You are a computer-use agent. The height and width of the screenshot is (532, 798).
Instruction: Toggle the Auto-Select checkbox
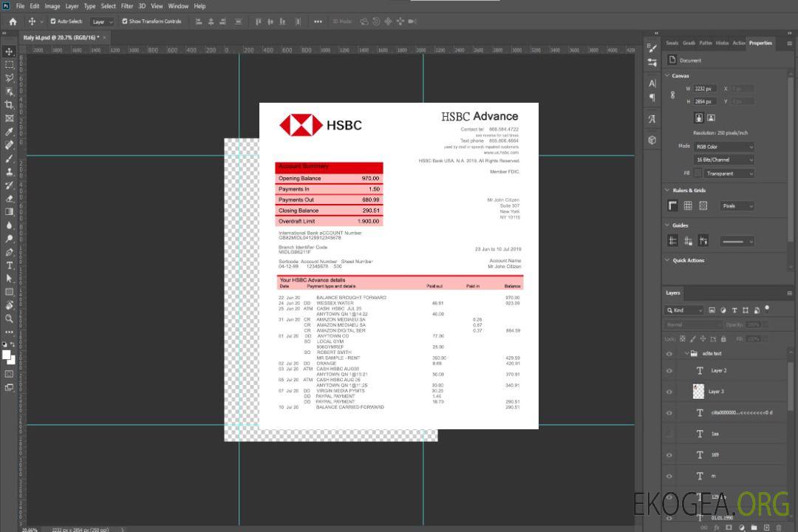click(53, 21)
